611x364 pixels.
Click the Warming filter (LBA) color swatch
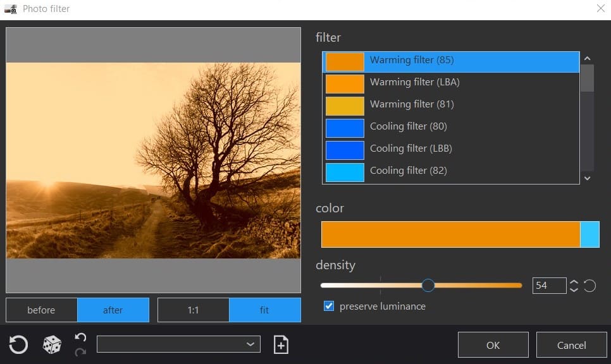tap(345, 84)
